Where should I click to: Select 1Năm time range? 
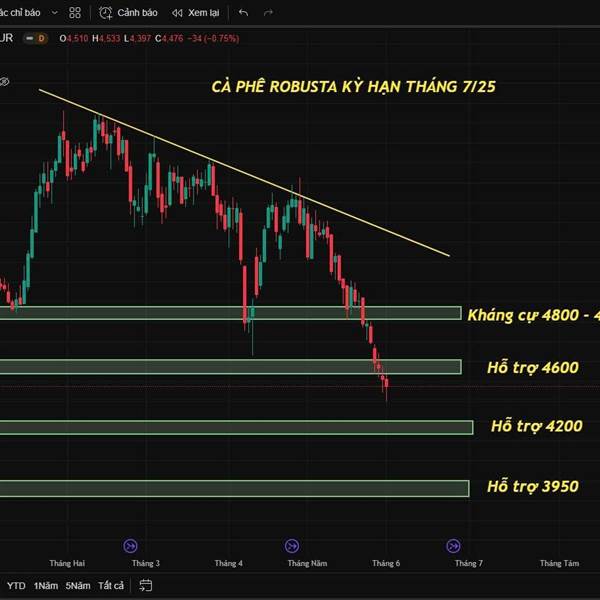pyautogui.click(x=46, y=585)
